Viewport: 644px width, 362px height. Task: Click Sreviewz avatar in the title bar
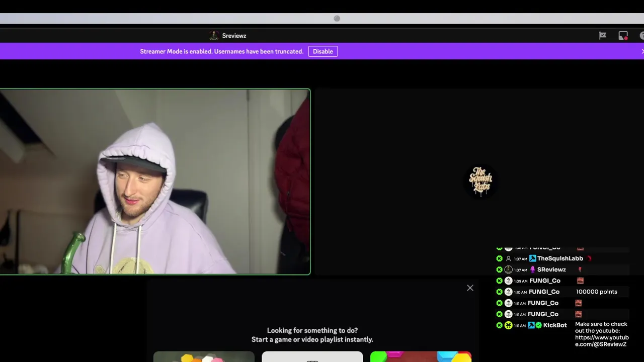[214, 36]
